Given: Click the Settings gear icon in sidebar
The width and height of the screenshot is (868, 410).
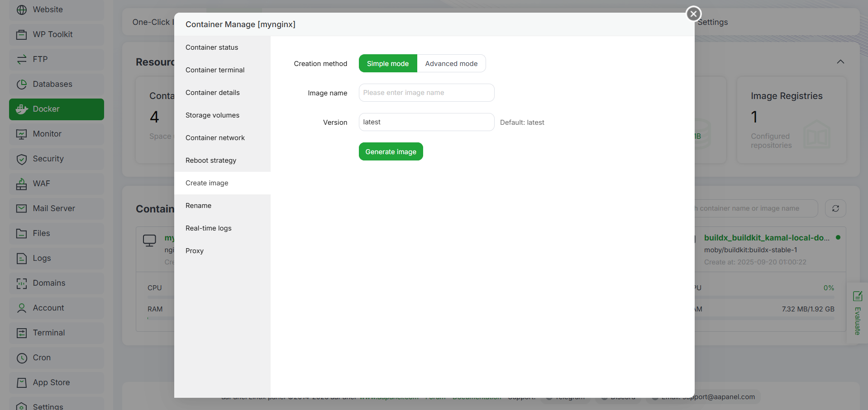Looking at the screenshot, I should click(x=21, y=406).
